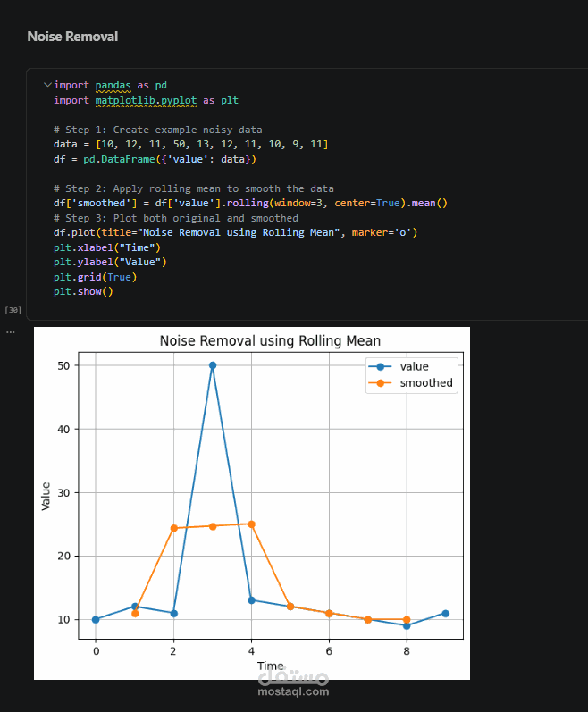
Task: Select the Noise Removal heading
Action: point(72,37)
